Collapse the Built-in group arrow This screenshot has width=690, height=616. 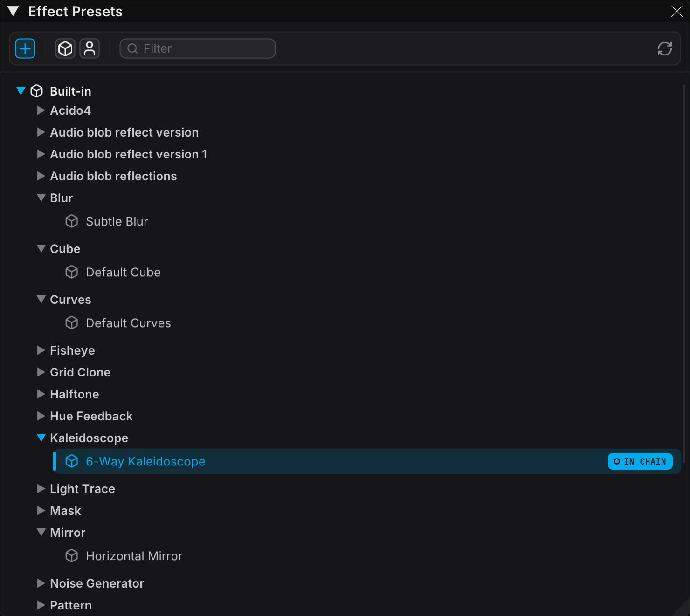21,91
